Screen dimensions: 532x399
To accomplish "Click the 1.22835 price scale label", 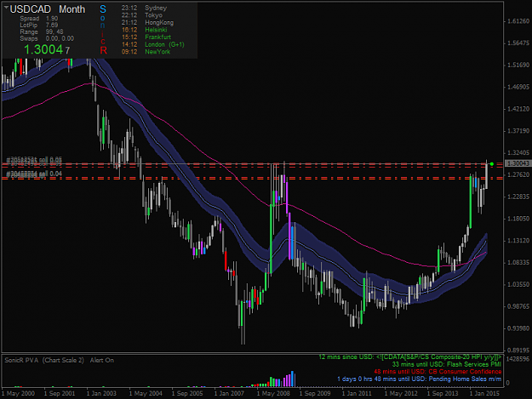I will point(518,197).
